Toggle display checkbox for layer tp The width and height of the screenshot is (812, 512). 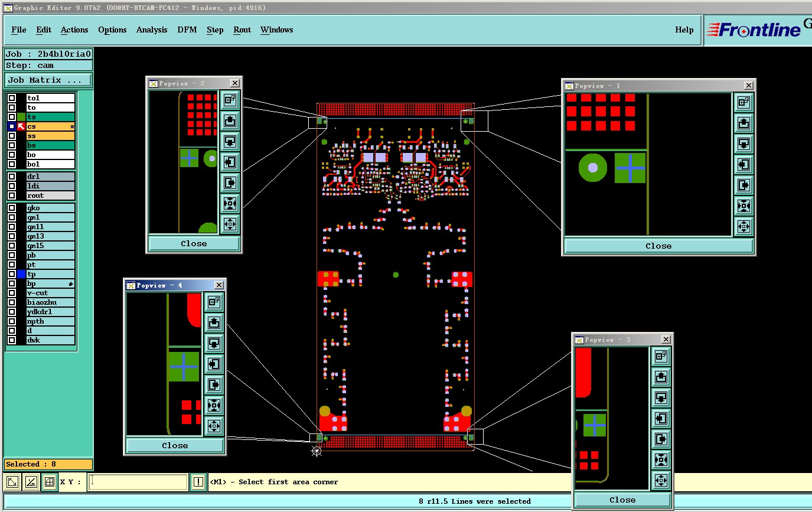pyautogui.click(x=12, y=274)
